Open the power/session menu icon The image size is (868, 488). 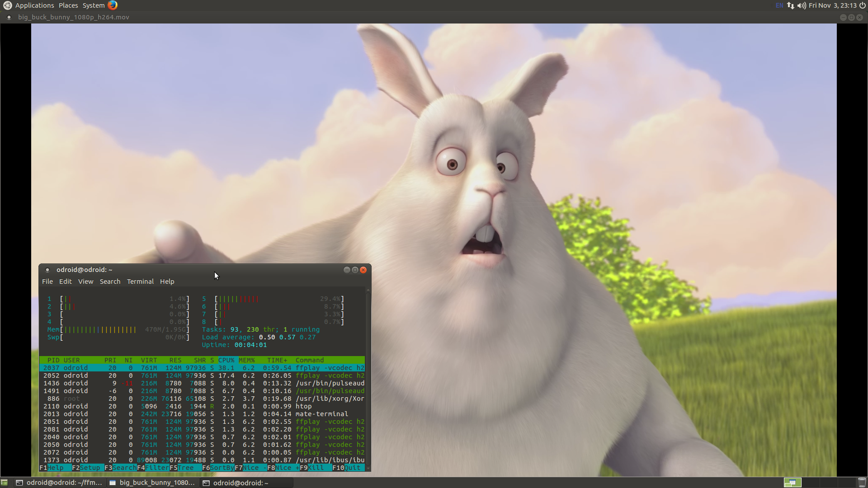click(x=862, y=5)
